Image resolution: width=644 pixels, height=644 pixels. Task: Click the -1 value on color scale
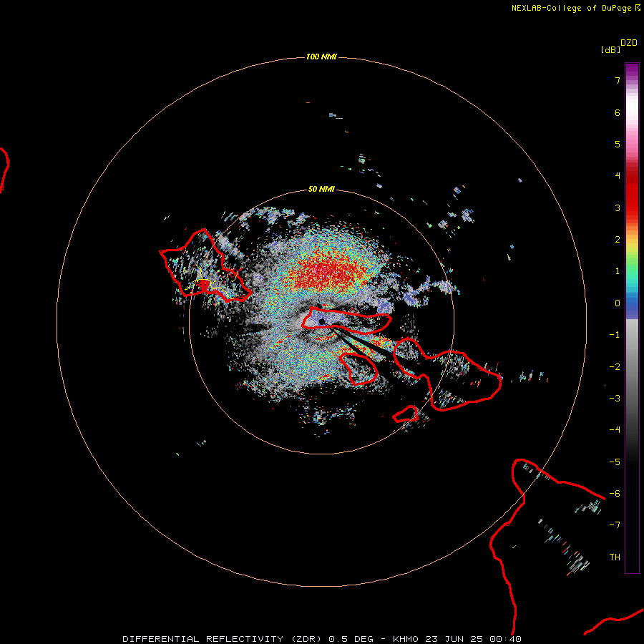pos(615,335)
